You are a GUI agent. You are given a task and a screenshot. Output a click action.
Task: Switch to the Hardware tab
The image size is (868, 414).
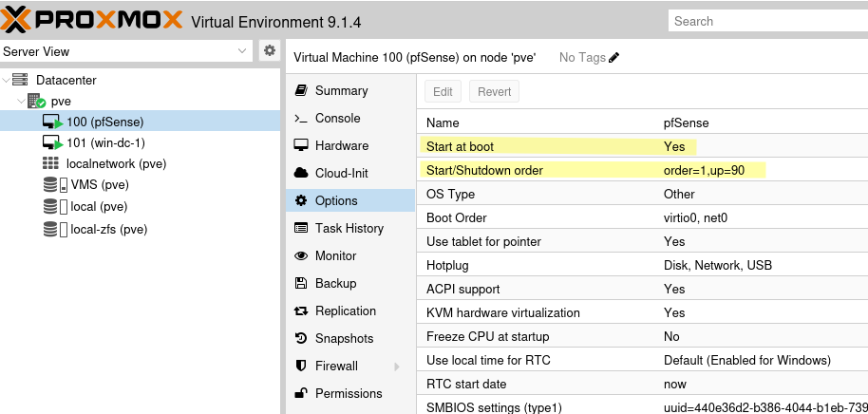[350, 146]
